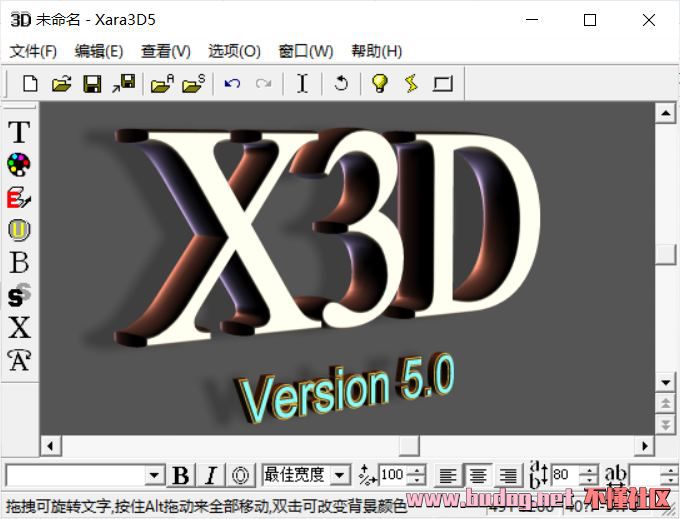The width and height of the screenshot is (680, 519).
Task: Increase the 80 line spacing value
Action: (588, 470)
